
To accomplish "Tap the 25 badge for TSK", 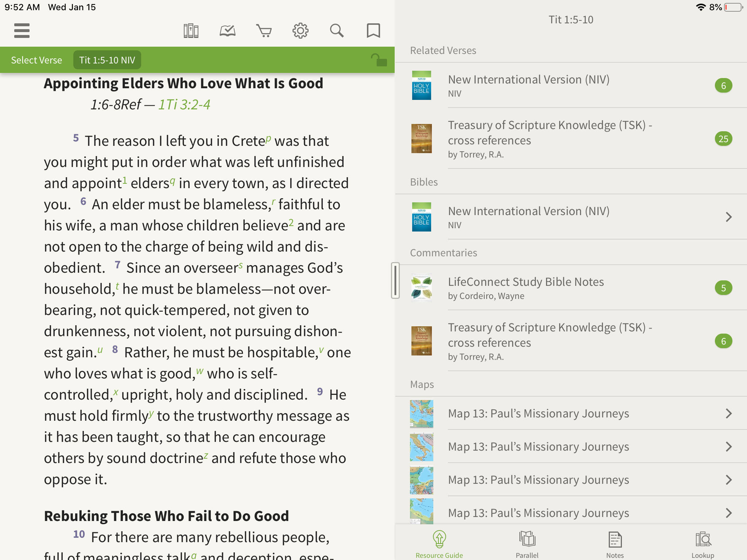I will (x=723, y=139).
